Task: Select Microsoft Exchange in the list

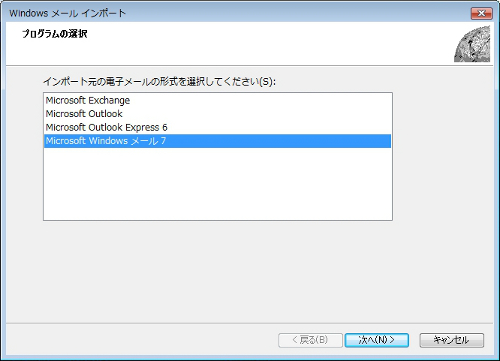Action: click(217, 100)
